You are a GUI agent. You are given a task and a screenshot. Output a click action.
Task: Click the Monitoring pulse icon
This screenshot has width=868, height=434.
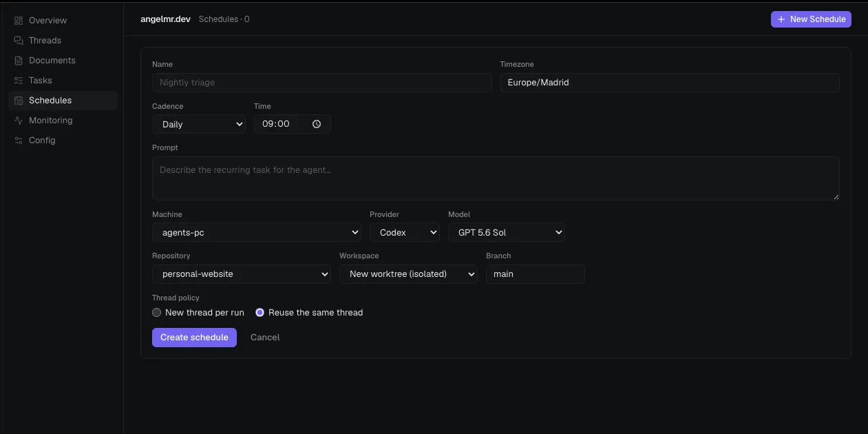point(19,121)
